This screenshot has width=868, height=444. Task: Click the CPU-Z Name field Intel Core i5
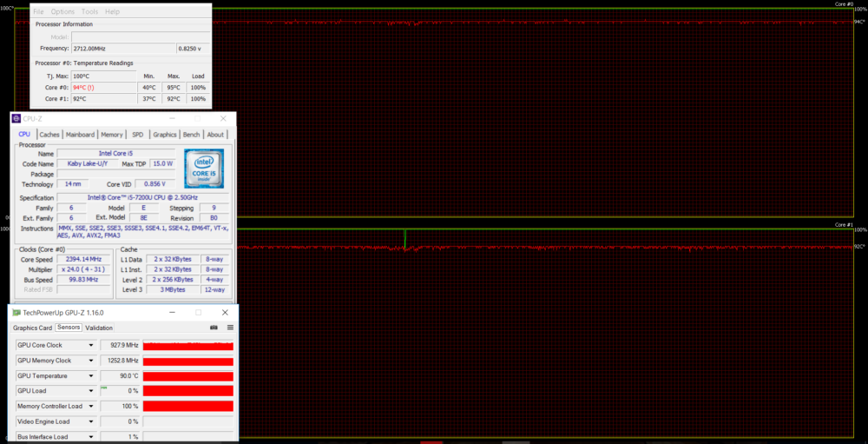tap(115, 154)
